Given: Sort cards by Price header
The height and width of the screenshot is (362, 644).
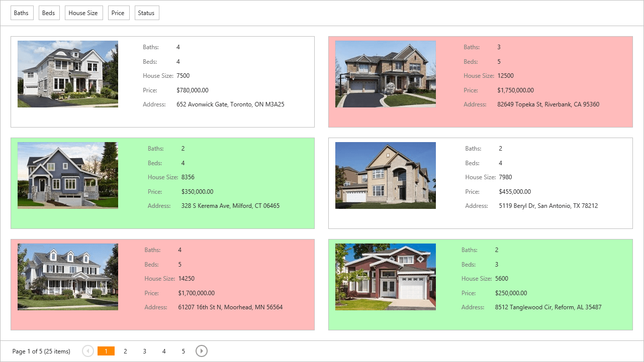Looking at the screenshot, I should point(118,13).
